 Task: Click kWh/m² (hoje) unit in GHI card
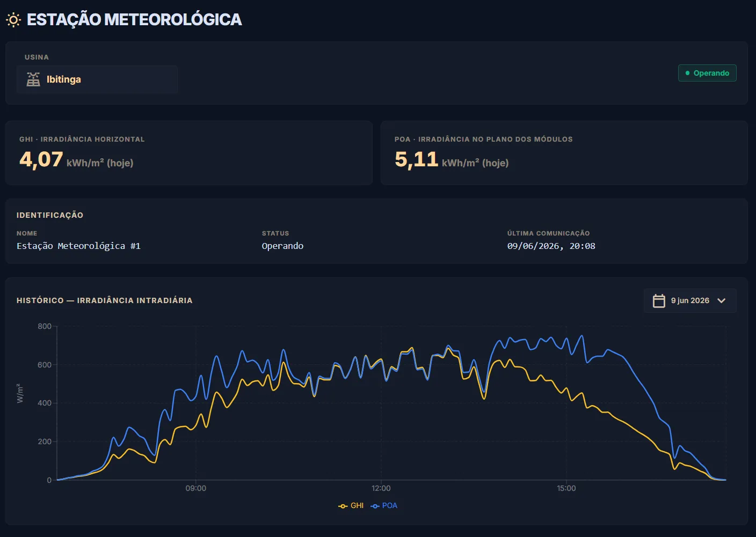pos(100,163)
